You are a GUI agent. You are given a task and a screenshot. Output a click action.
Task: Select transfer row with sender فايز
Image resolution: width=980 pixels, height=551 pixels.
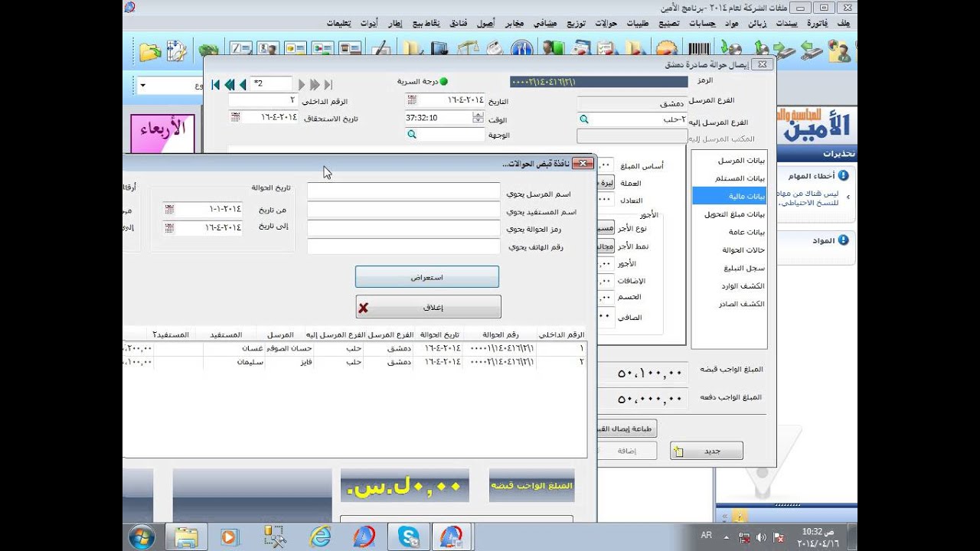pos(354,362)
